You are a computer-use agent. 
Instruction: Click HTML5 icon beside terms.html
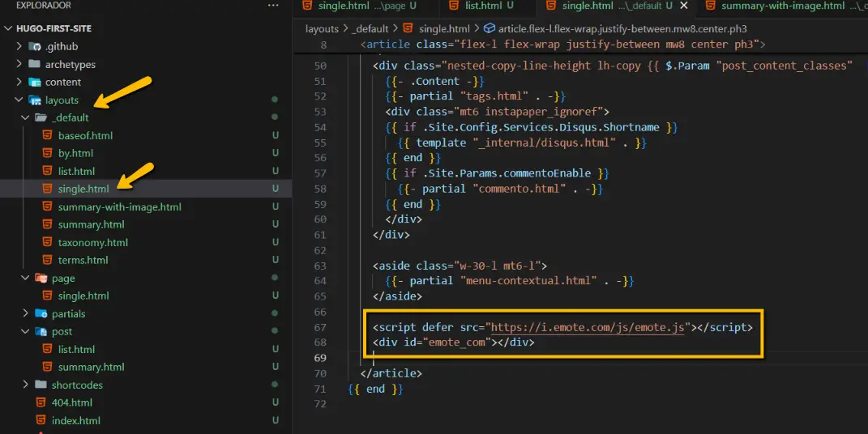[48, 260]
